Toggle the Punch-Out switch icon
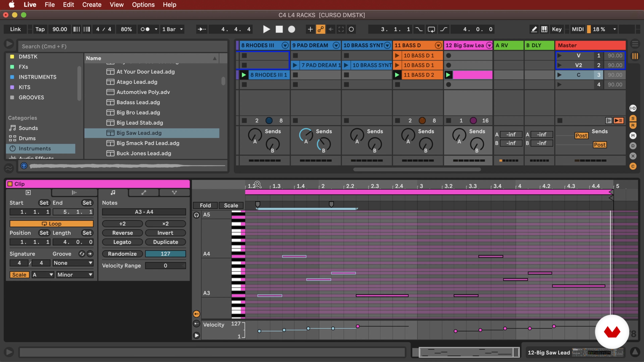Image resolution: width=644 pixels, height=362 pixels. click(444, 29)
